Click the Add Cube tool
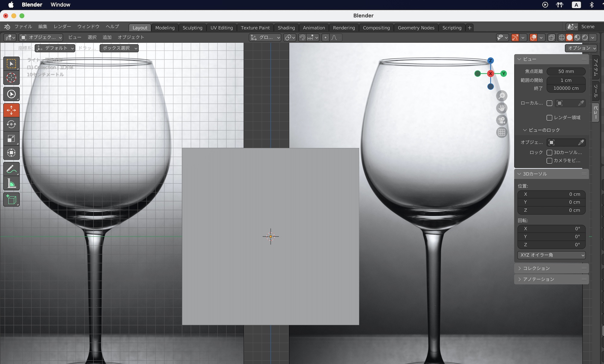 click(x=11, y=200)
